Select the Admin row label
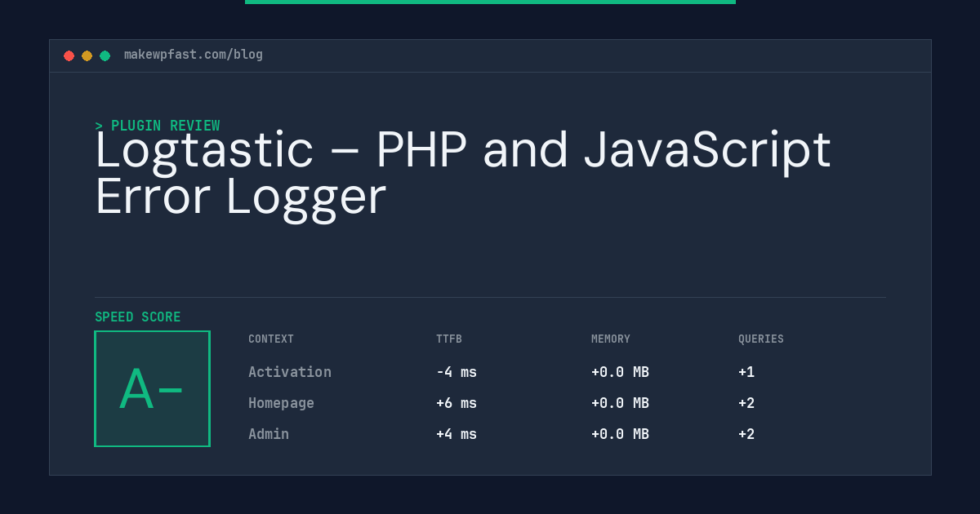The height and width of the screenshot is (514, 980). click(x=269, y=434)
